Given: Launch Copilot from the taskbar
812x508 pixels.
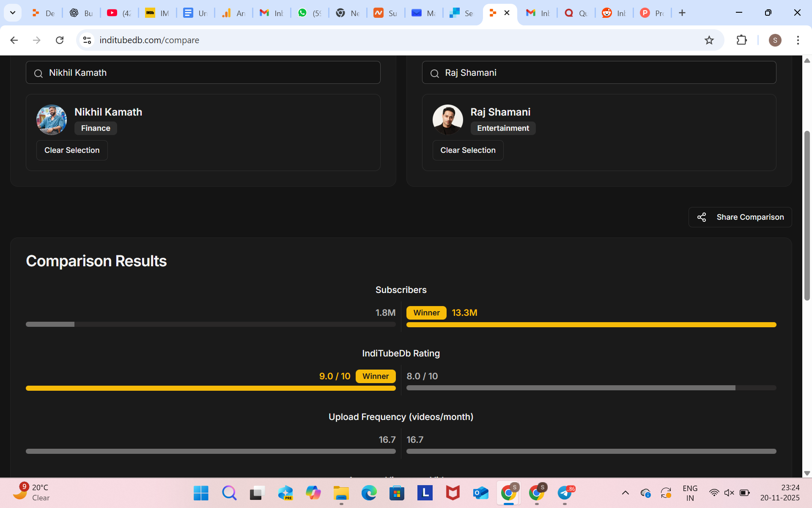Looking at the screenshot, I should click(x=313, y=493).
